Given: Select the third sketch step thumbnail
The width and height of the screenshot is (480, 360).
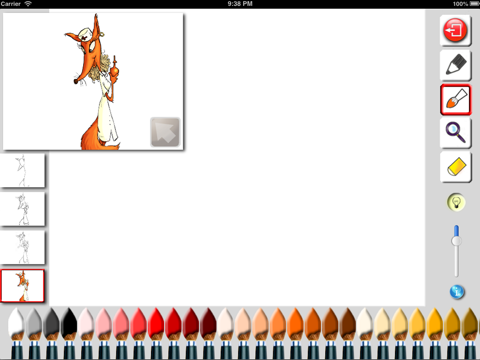Looking at the screenshot, I should click(x=23, y=247).
